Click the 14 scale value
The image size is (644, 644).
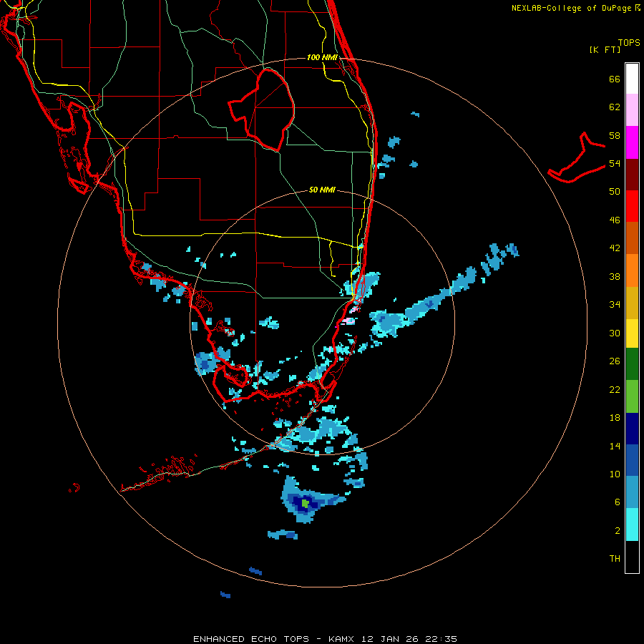coord(615,446)
